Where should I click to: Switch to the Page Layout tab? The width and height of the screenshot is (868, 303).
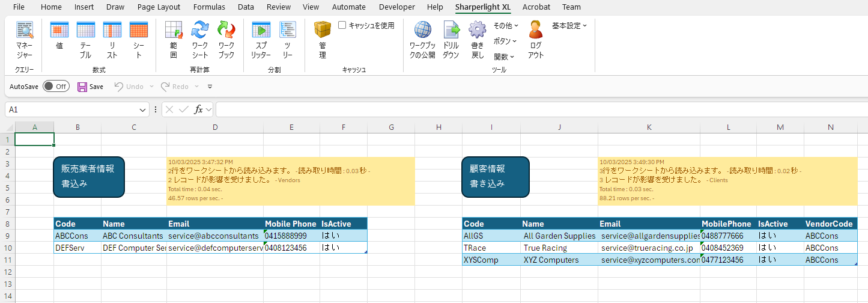pos(159,7)
